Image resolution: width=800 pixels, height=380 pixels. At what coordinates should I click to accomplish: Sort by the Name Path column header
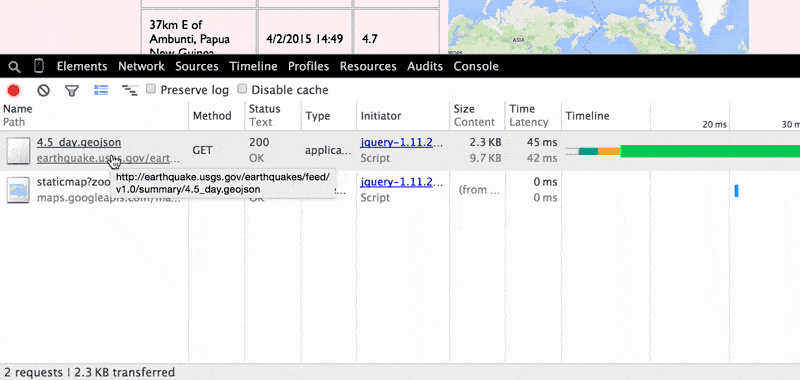[x=94, y=115]
